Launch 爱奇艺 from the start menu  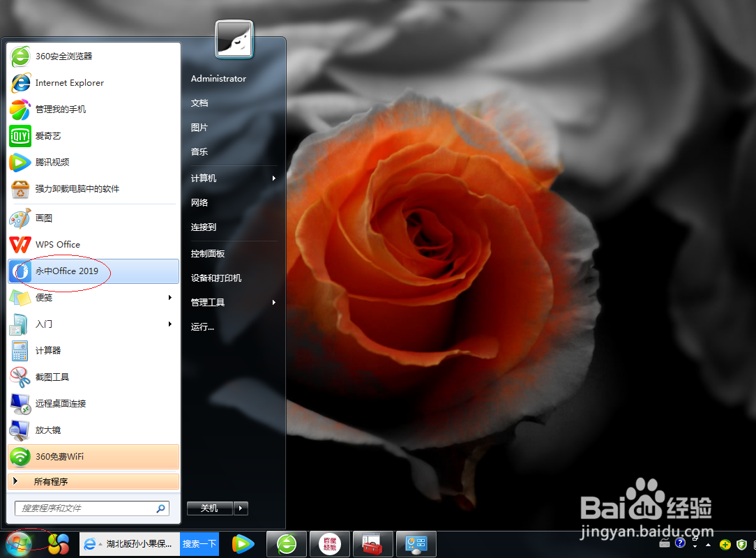click(x=93, y=136)
